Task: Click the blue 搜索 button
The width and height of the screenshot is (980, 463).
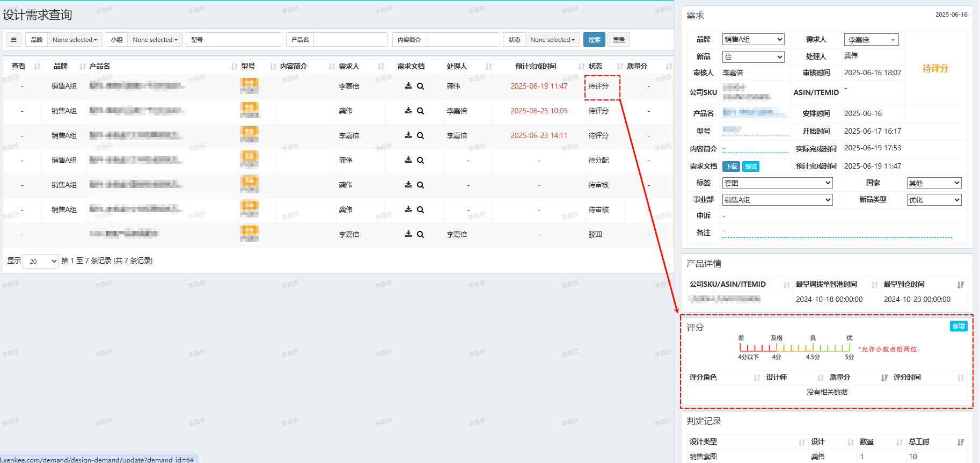Action: tap(594, 40)
